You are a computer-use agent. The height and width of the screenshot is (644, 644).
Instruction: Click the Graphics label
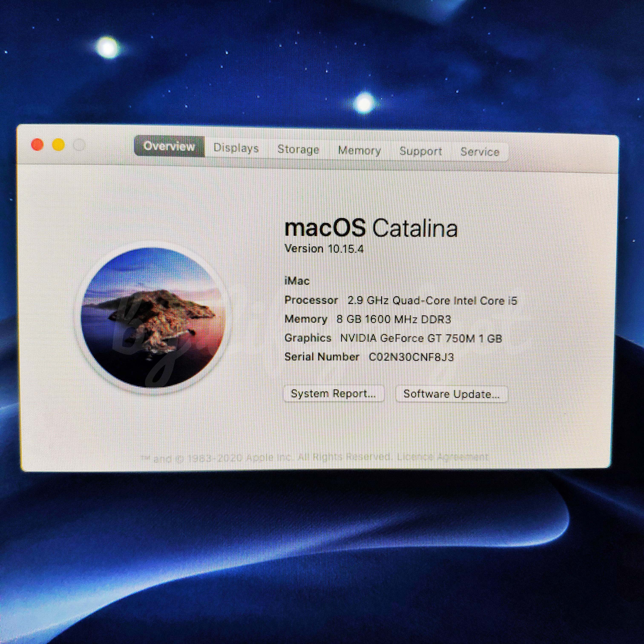(x=308, y=338)
